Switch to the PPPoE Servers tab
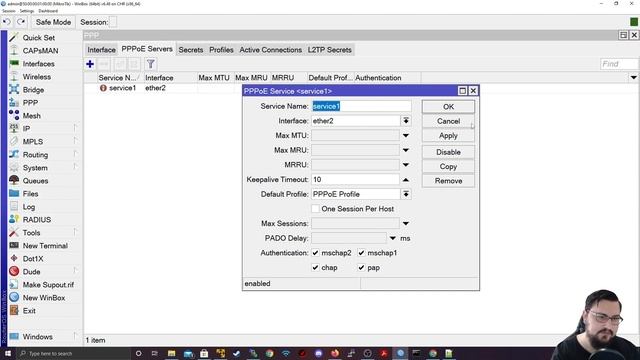Screen dimensions: 640x360 147,49
